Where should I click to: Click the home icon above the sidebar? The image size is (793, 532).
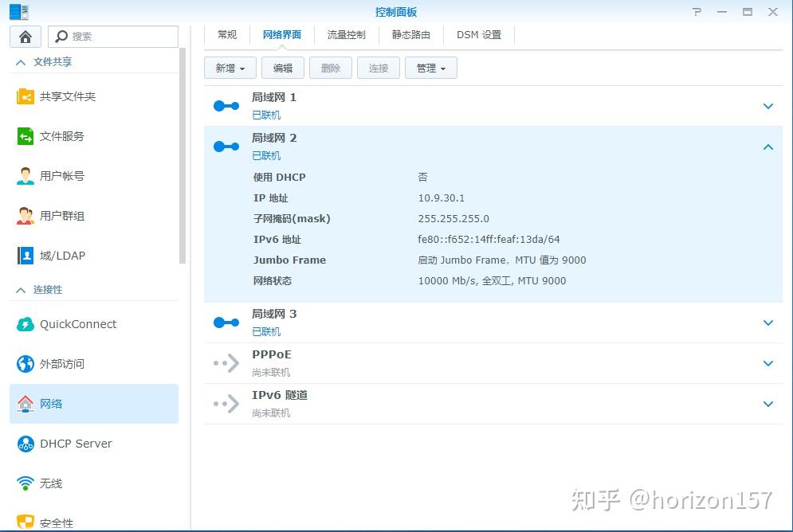coord(25,36)
